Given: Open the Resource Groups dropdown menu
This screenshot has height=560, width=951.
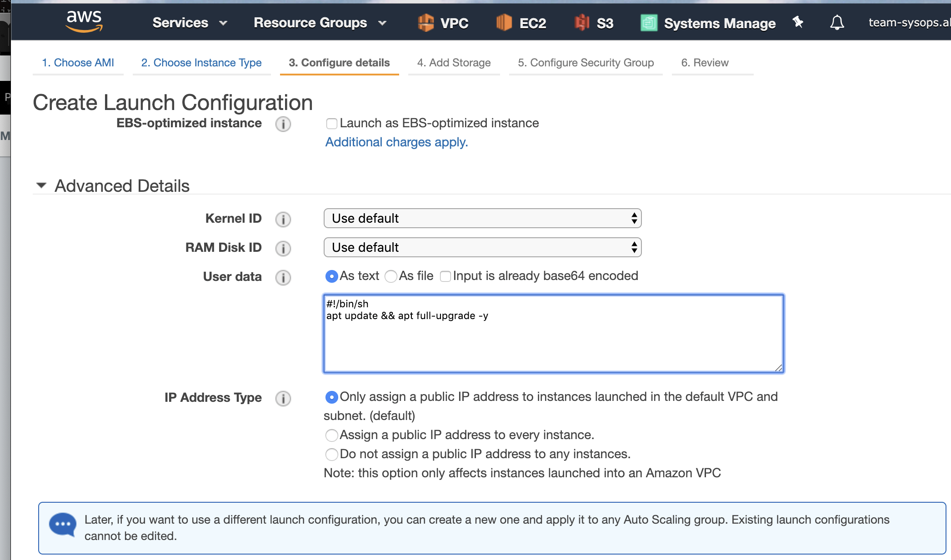Looking at the screenshot, I should [320, 23].
